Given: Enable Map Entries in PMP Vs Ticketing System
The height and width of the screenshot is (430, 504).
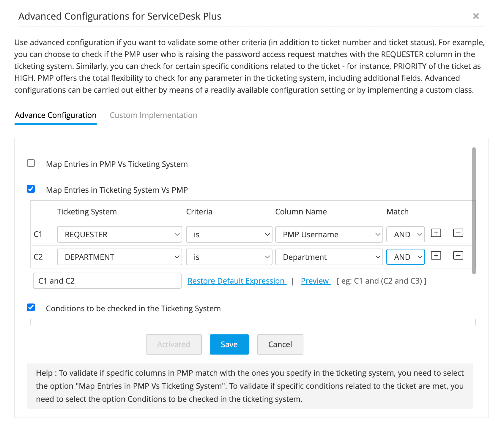Looking at the screenshot, I should coord(31,163).
